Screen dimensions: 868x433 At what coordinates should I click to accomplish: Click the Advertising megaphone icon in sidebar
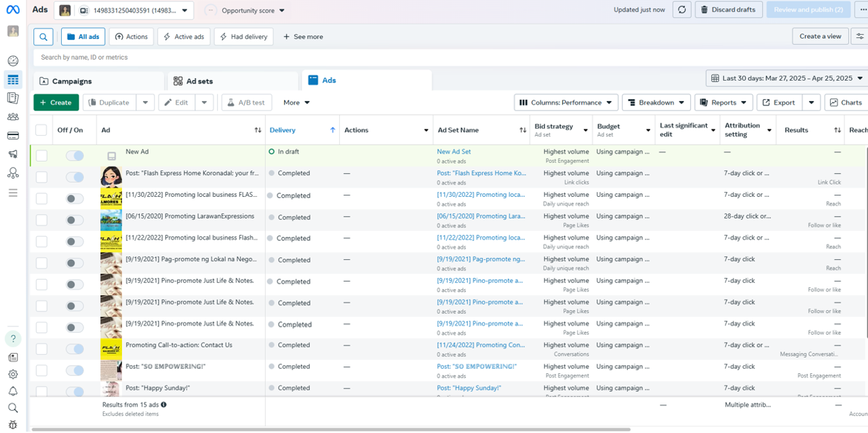(x=13, y=155)
